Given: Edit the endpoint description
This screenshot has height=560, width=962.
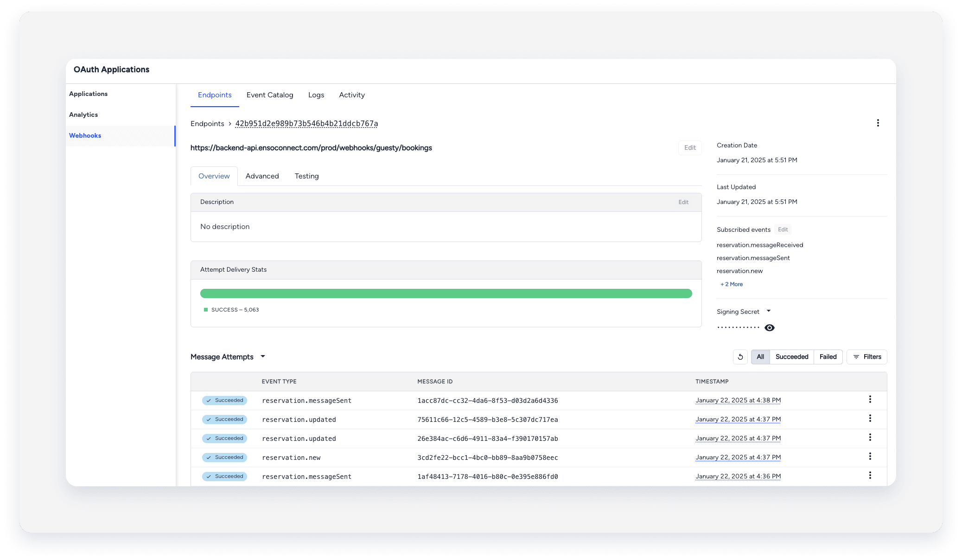Looking at the screenshot, I should [683, 202].
